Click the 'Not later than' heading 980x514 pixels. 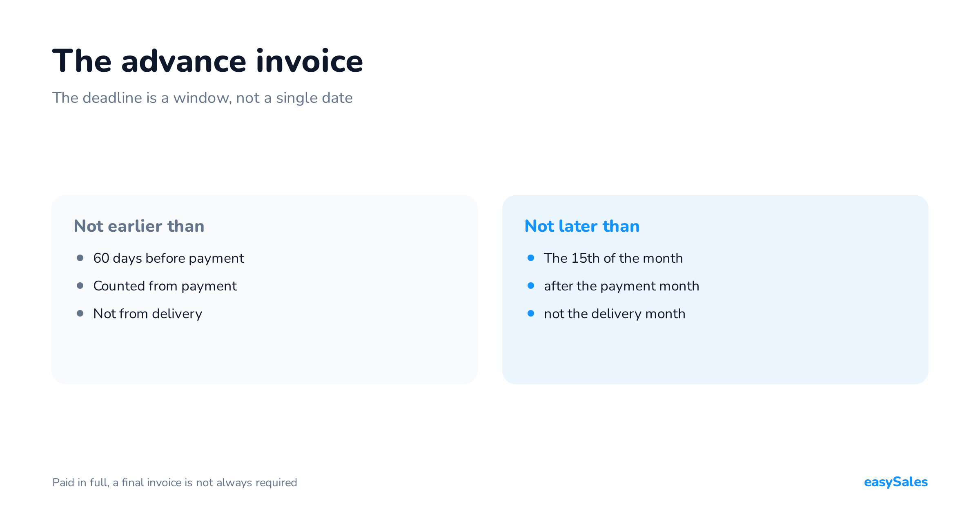(x=582, y=226)
